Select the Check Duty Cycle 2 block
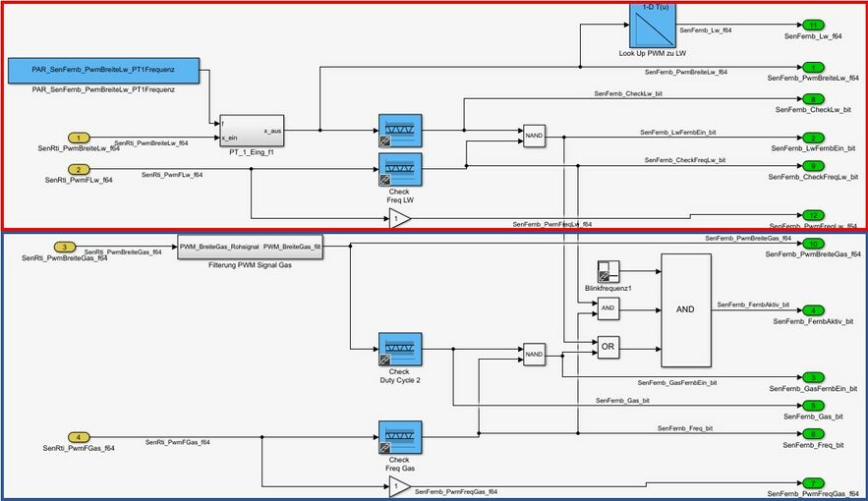The width and height of the screenshot is (868, 501). (399, 348)
